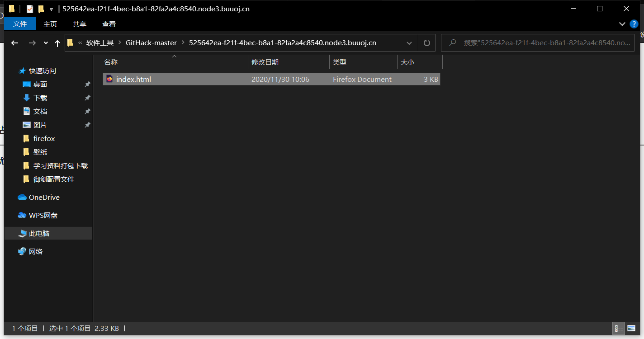Open OneDrive in the navigation pane
This screenshot has height=339, width=644.
tap(44, 198)
